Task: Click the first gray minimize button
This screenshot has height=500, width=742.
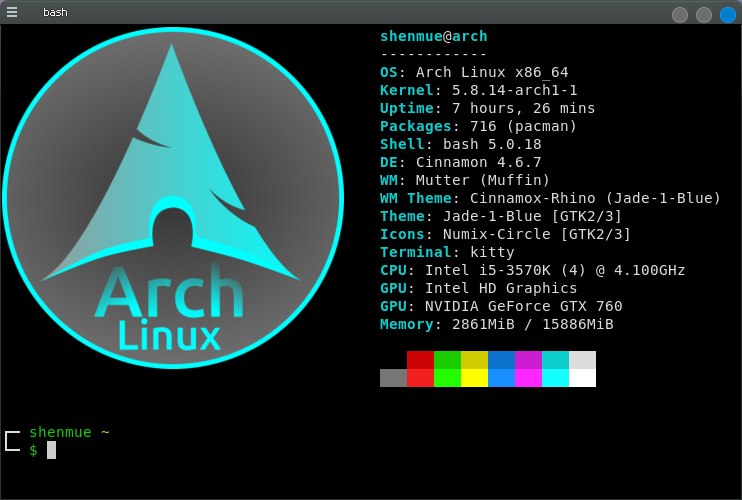Action: 680,15
